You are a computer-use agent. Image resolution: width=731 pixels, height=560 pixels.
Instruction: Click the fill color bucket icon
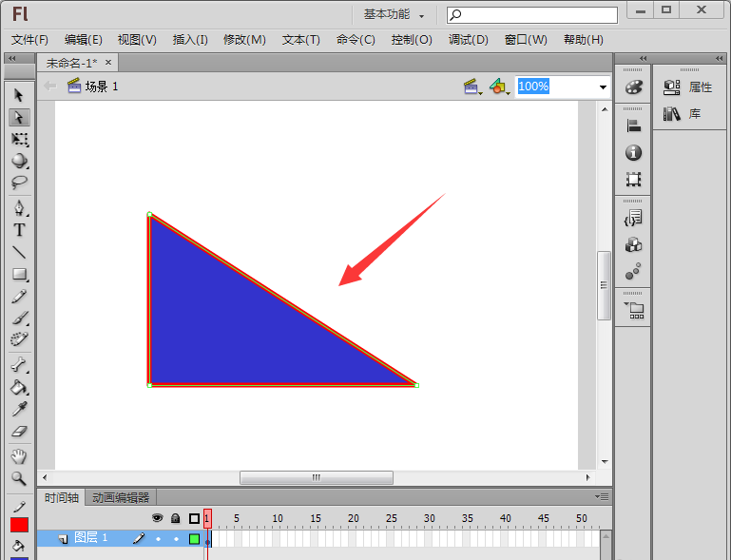point(18,545)
